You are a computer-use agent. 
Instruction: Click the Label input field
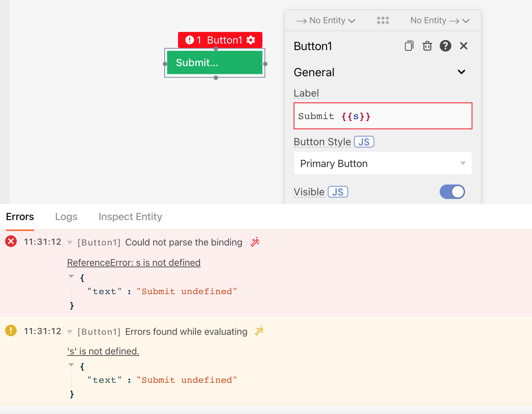click(383, 116)
